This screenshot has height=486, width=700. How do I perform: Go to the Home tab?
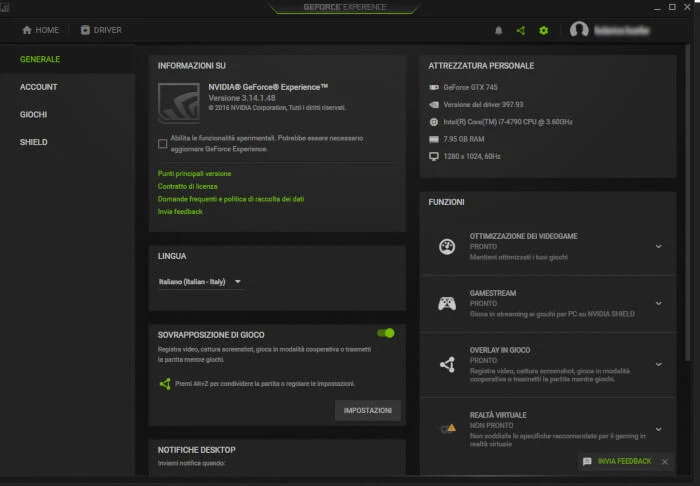(41, 30)
